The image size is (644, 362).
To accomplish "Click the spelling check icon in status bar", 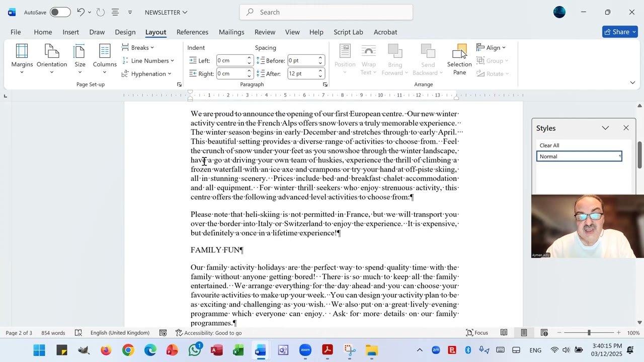I will [x=78, y=333].
